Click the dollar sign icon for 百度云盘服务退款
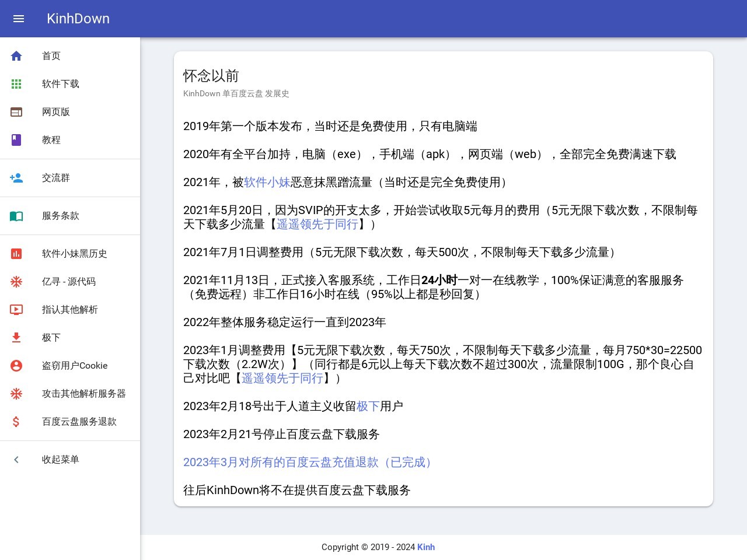Viewport: 747px width, 560px height. coord(16,422)
